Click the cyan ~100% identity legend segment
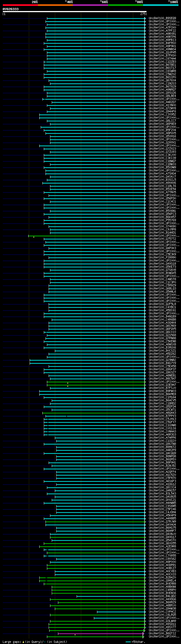Screen dimensions: 181x644 (x=161, y=5)
